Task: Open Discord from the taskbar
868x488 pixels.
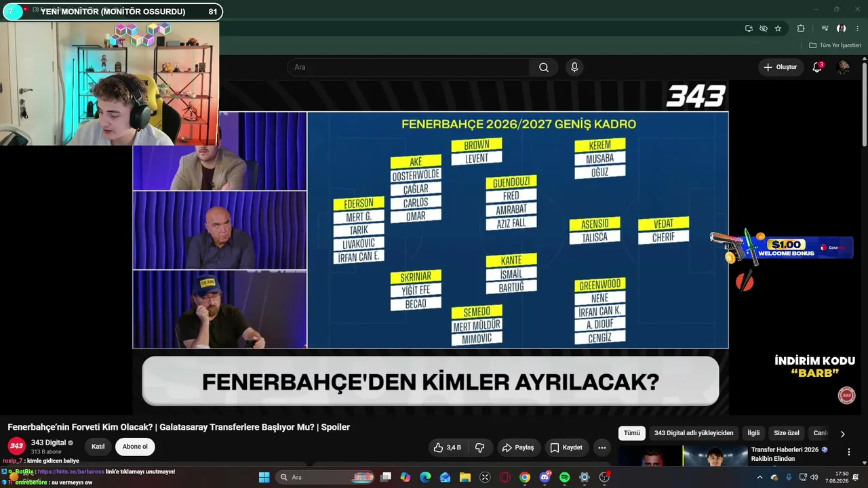Action: click(545, 477)
